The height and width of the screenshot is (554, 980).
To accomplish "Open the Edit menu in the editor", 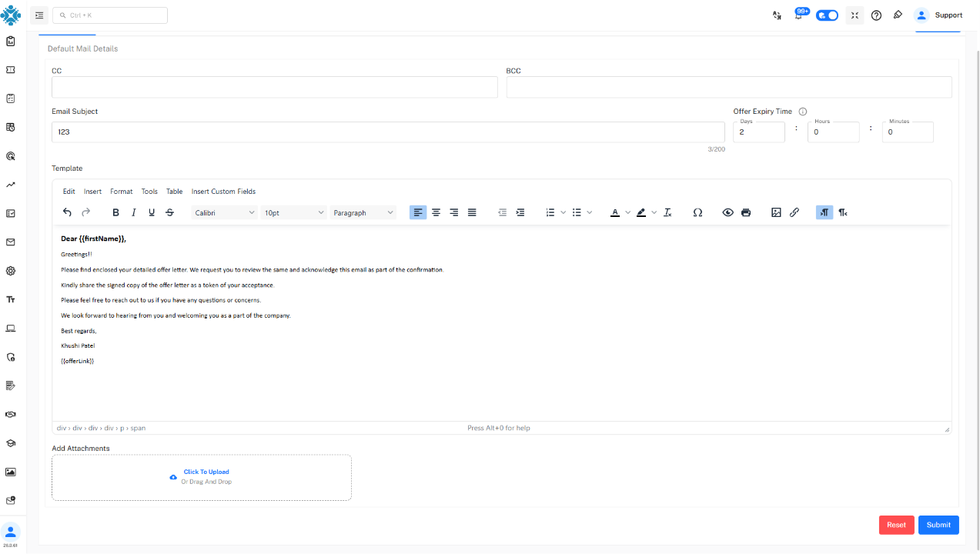I will coord(69,192).
